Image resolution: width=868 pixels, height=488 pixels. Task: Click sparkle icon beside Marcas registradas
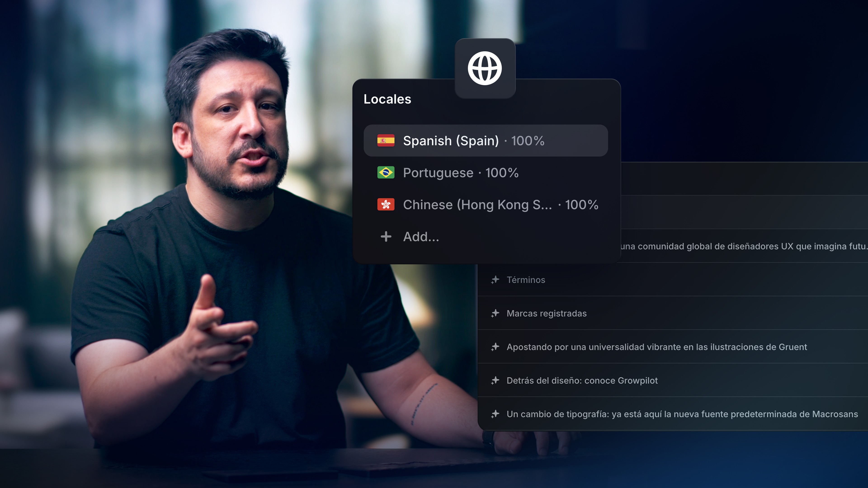coord(495,314)
